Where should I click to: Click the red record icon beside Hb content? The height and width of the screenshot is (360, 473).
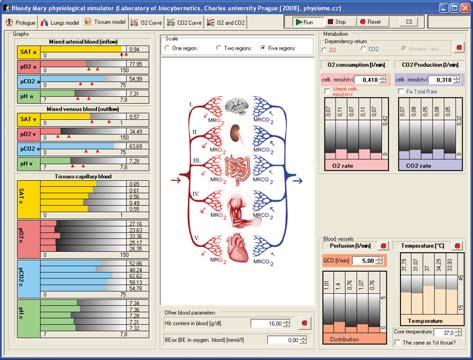click(304, 323)
